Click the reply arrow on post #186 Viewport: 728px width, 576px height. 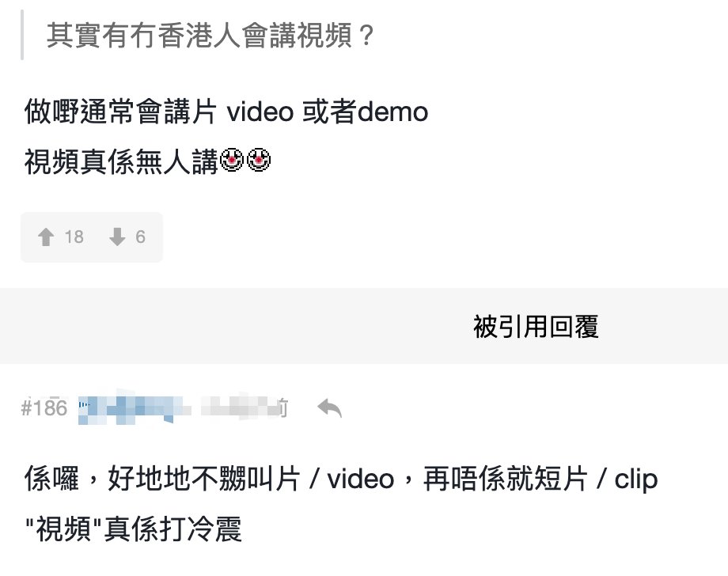click(x=329, y=408)
